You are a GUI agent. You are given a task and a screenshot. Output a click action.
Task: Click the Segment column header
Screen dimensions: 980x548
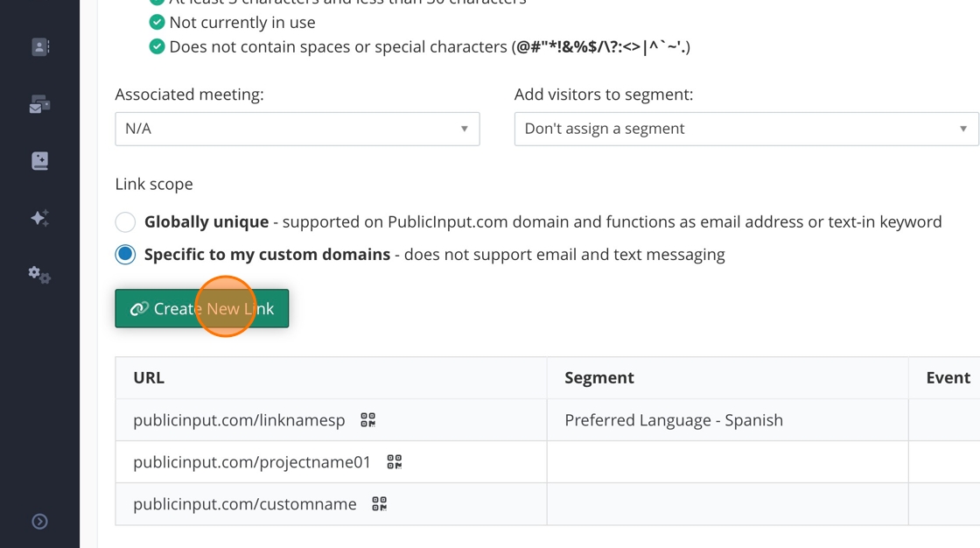click(x=598, y=378)
